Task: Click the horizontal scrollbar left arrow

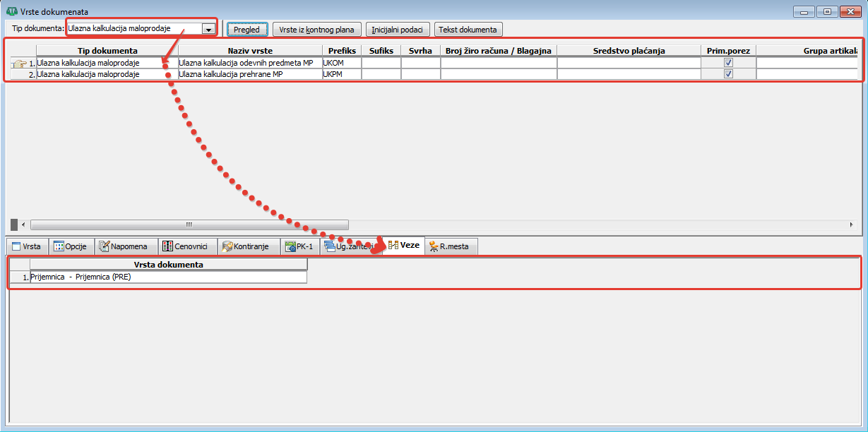Action: (24, 224)
